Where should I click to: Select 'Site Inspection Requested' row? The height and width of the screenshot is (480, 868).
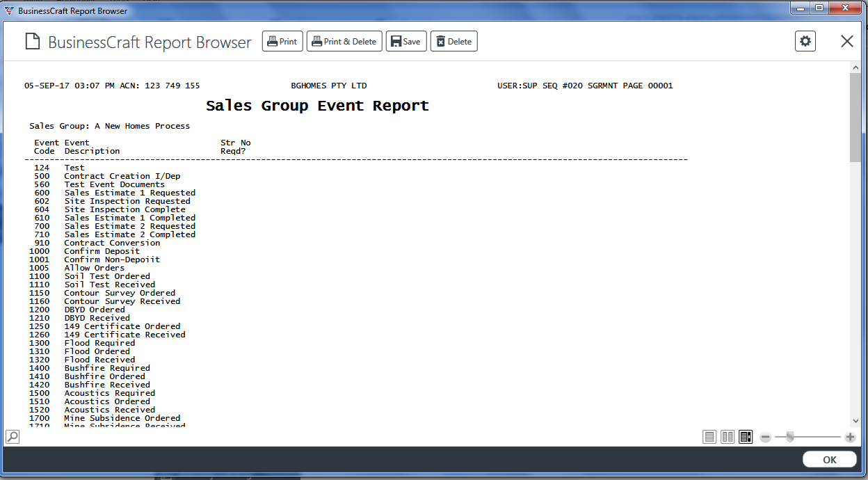[x=127, y=201]
